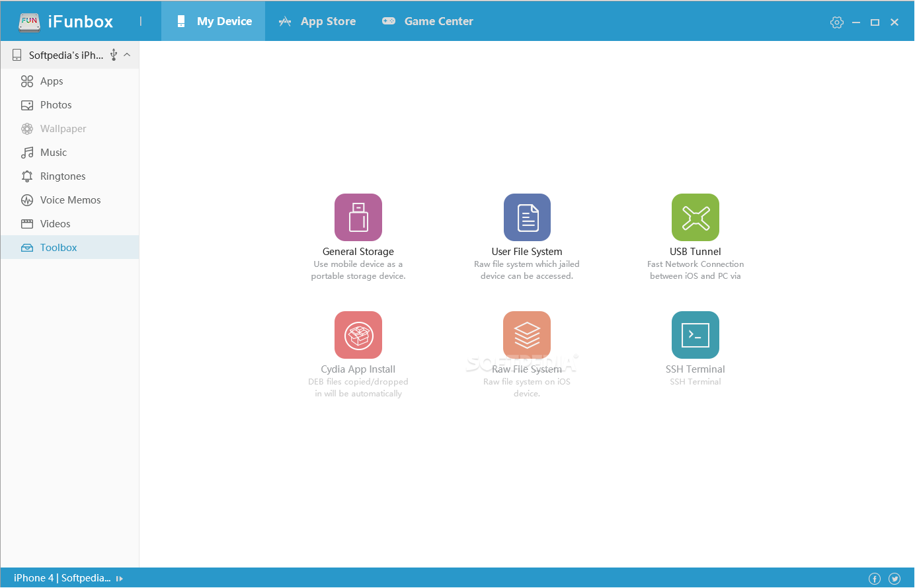Click the Toolbox tray icon
This screenshot has height=588, width=915.
point(27,248)
